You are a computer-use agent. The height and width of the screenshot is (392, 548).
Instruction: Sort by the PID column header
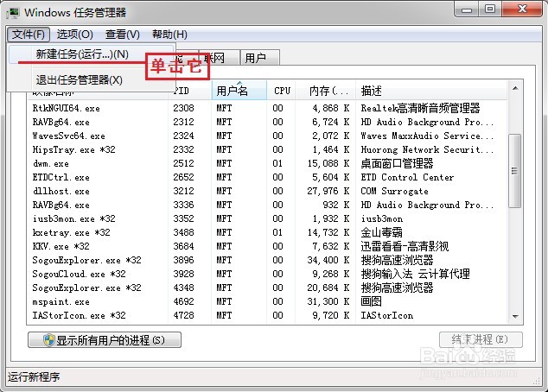coord(190,92)
